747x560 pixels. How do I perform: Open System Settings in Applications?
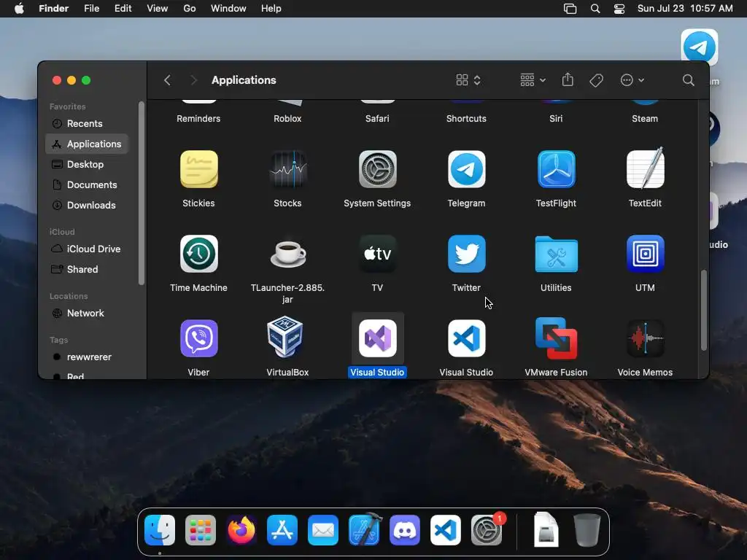click(377, 169)
